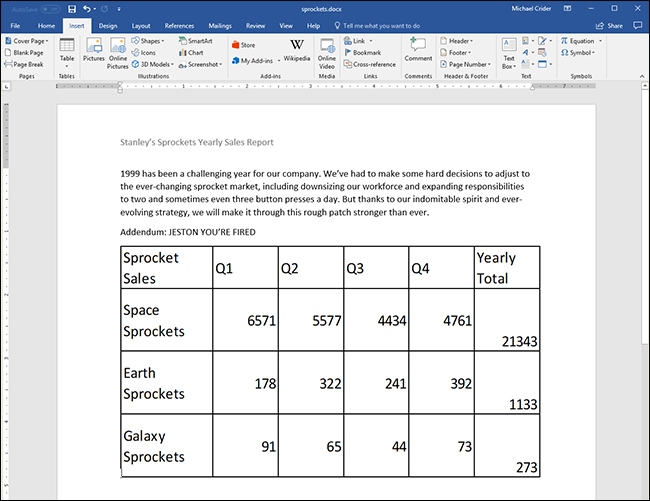Viewport: 650px width, 501px height.
Task: Click the Share button
Action: [x=609, y=25]
